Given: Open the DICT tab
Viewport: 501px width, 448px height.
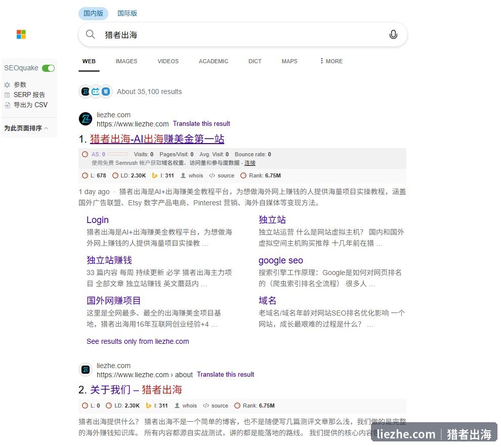Looking at the screenshot, I should [255, 61].
